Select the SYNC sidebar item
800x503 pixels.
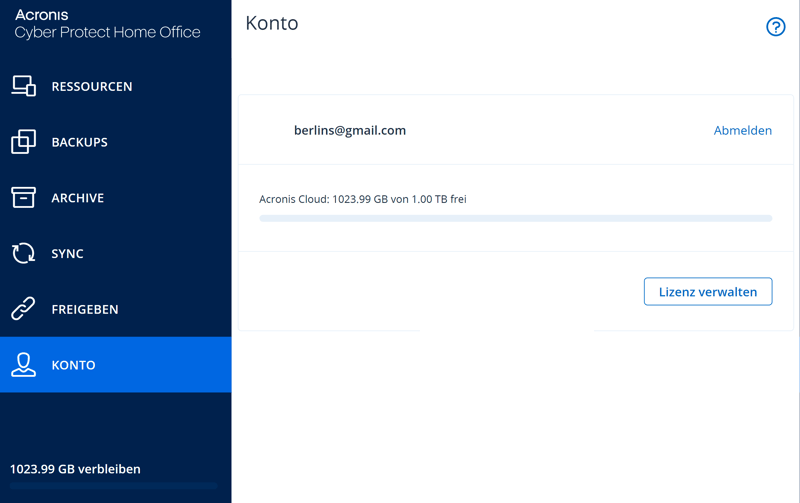point(115,253)
